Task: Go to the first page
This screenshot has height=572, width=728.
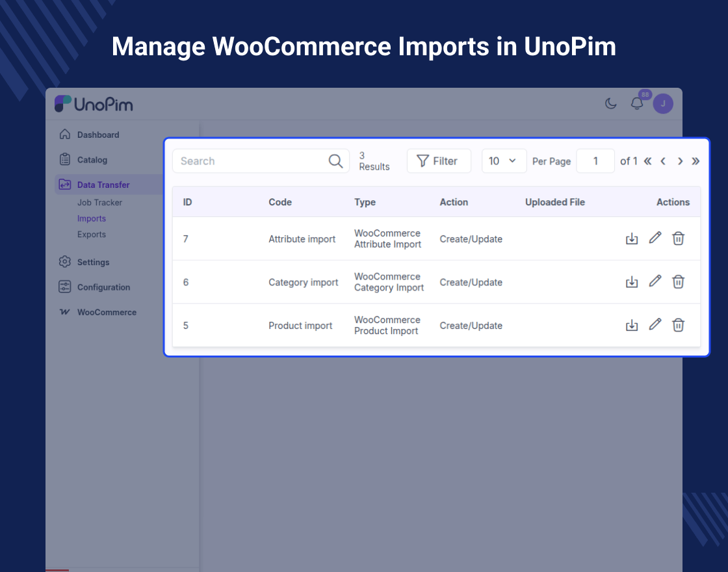Action: [647, 161]
